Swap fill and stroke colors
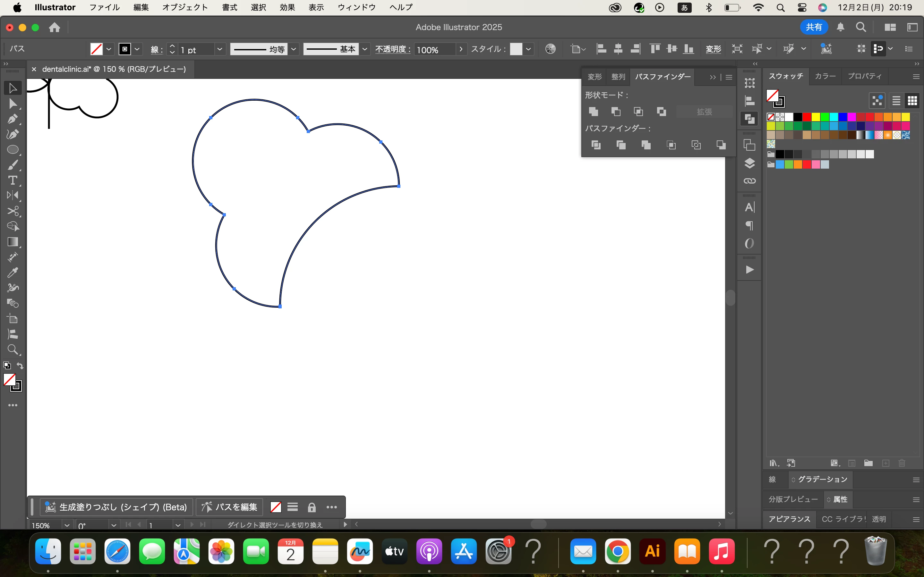This screenshot has width=924, height=577. click(20, 365)
